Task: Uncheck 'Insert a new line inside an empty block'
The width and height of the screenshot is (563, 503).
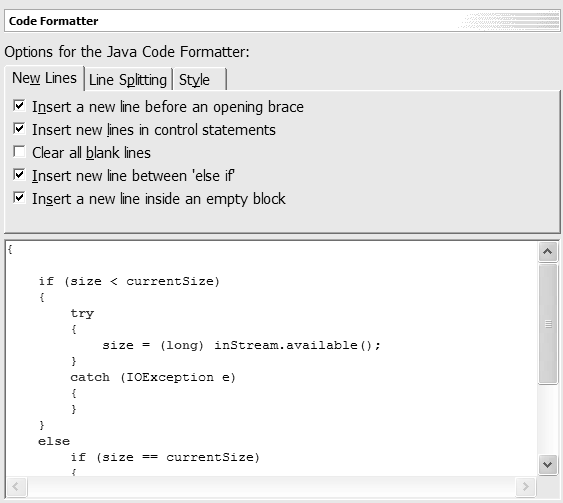Action: pos(19,198)
